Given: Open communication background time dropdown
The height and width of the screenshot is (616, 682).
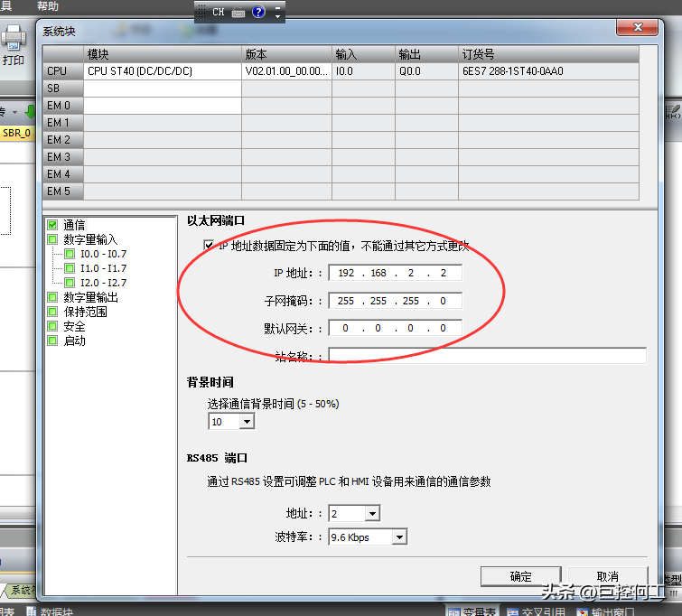Looking at the screenshot, I should (247, 422).
